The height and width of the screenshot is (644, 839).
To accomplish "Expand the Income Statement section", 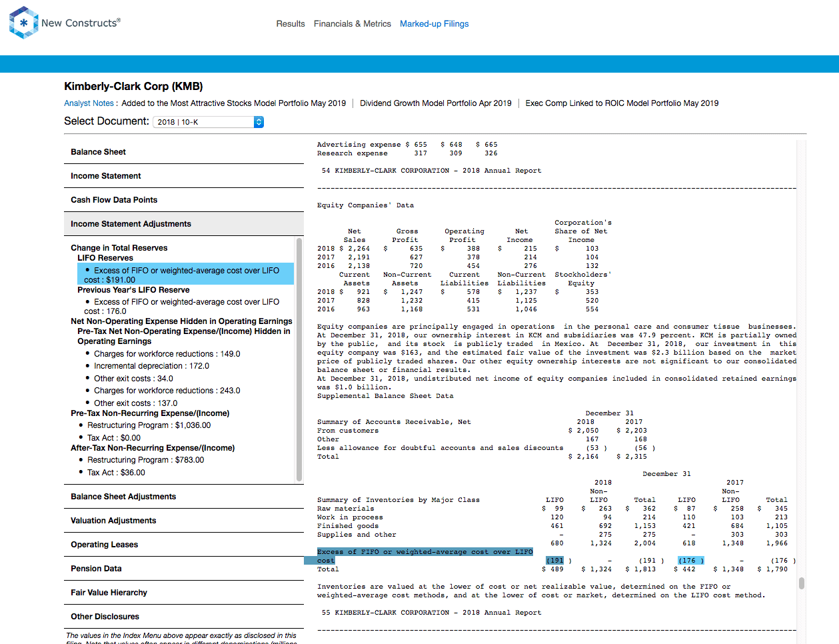I will coord(184,176).
